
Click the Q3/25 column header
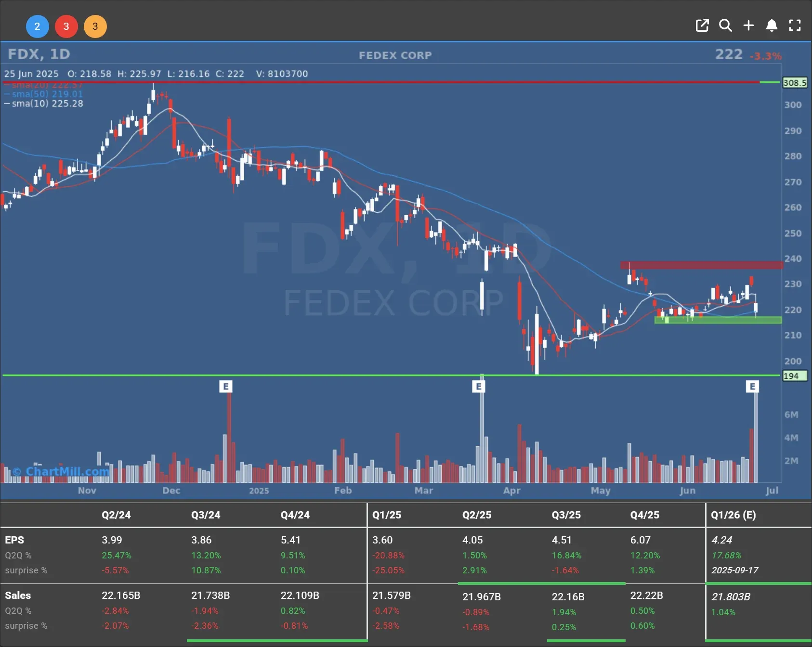click(566, 515)
